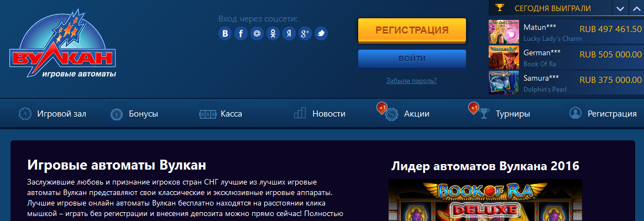Open Забыли пароль? link
The image size is (644, 221).
click(411, 81)
